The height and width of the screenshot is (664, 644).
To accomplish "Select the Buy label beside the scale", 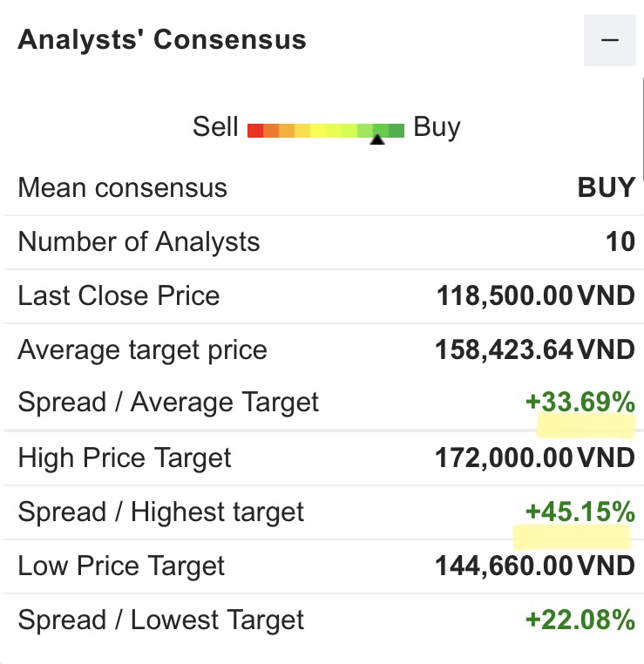I will click(x=437, y=127).
